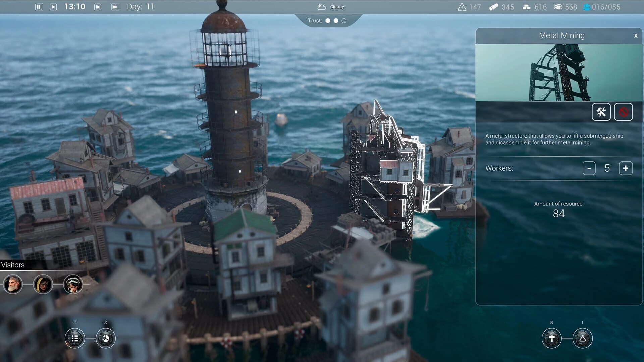The image size is (644, 362).
Task: Click the population counter icon
Action: [x=587, y=7]
